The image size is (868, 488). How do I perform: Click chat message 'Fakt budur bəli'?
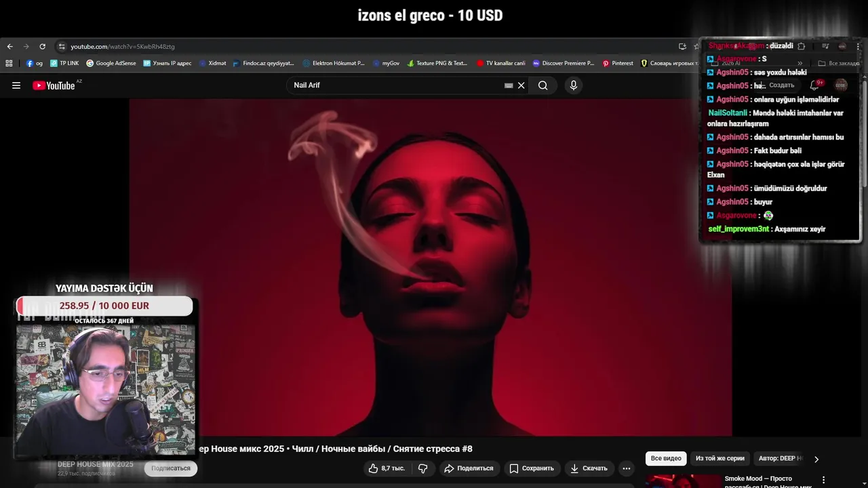coord(777,150)
